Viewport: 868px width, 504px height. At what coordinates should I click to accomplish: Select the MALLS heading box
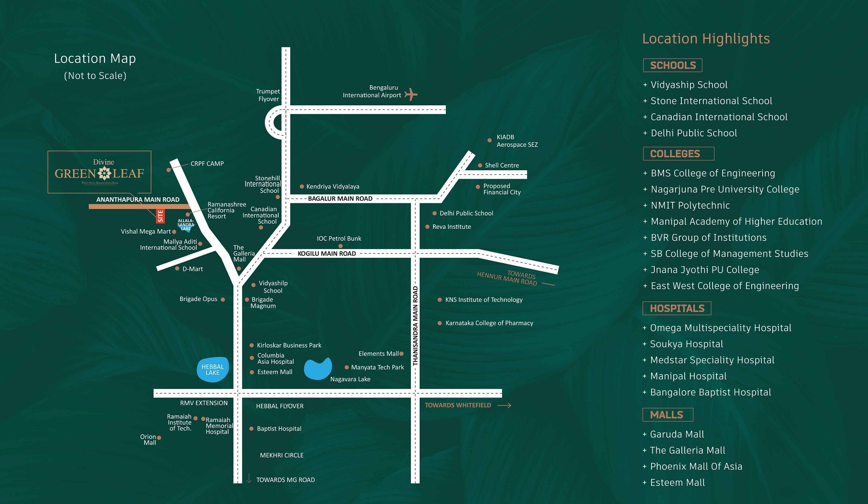pos(667,415)
